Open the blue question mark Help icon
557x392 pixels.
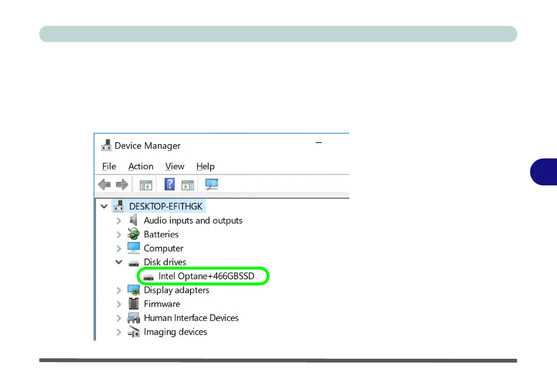point(169,184)
